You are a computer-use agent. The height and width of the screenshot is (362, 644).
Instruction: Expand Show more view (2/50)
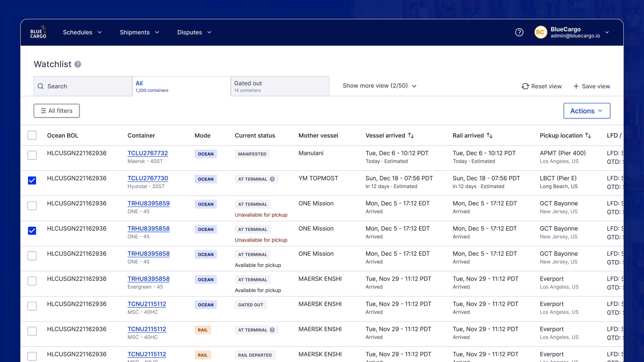[x=380, y=86]
